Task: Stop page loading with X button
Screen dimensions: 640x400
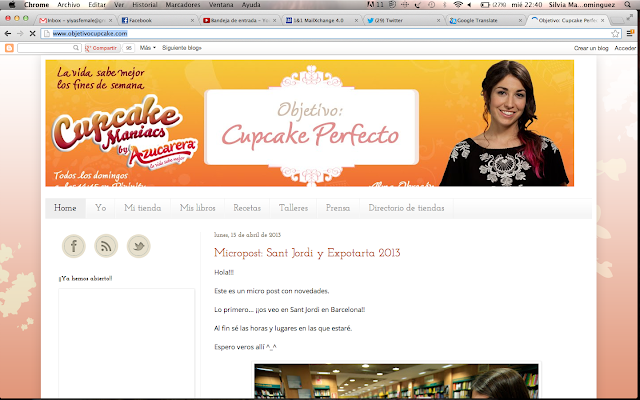Action: coord(33,33)
